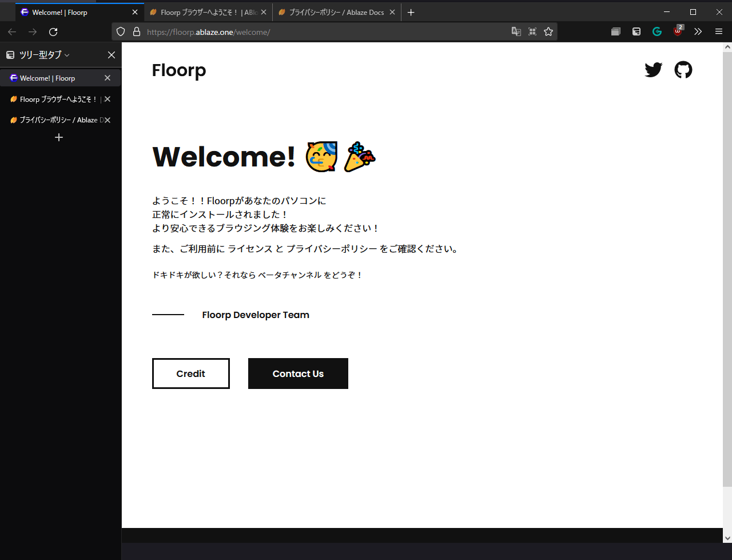Close Welcome! | Floorp in sidebar
732x560 pixels.
[108, 78]
